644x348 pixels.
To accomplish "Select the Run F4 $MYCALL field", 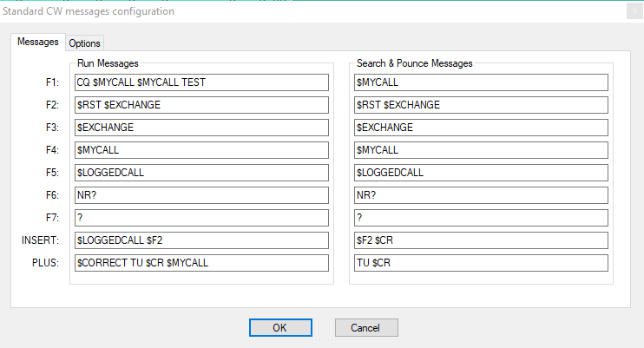I will tap(202, 150).
